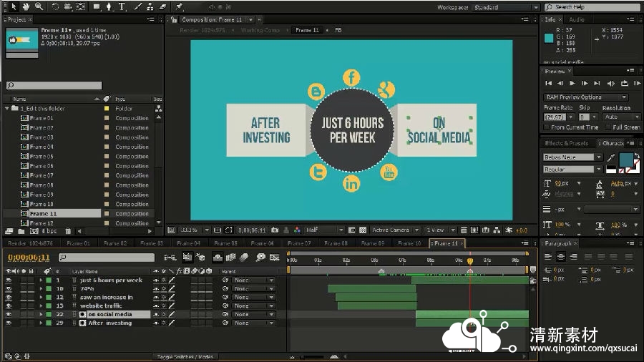Click the fill color swatch in Character
This screenshot has width=644, height=362.
625,160
